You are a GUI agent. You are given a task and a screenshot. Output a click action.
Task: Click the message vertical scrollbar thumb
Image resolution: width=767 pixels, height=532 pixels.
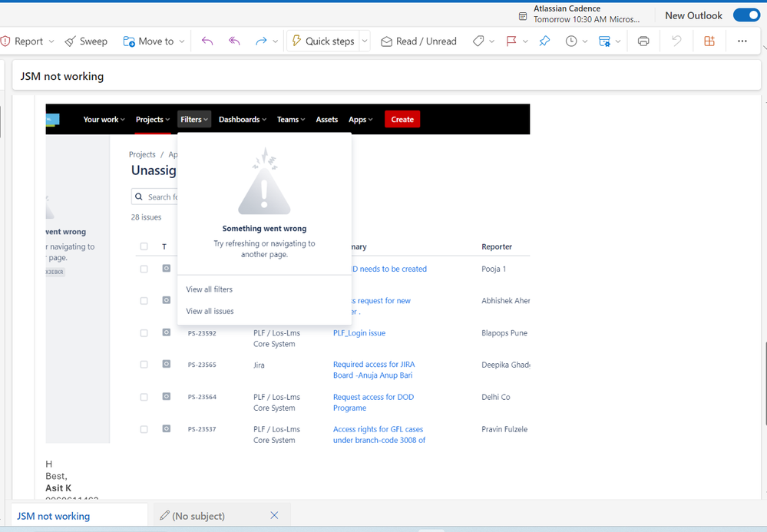tap(765, 384)
